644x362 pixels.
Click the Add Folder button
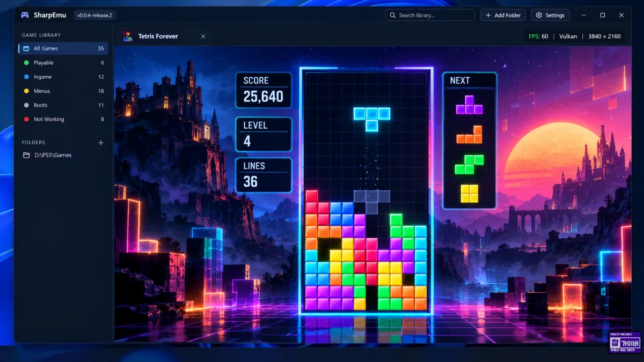(503, 15)
